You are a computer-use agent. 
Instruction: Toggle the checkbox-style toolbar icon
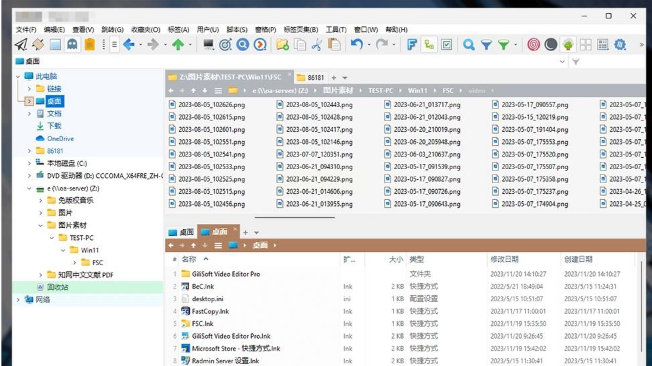coord(447,45)
